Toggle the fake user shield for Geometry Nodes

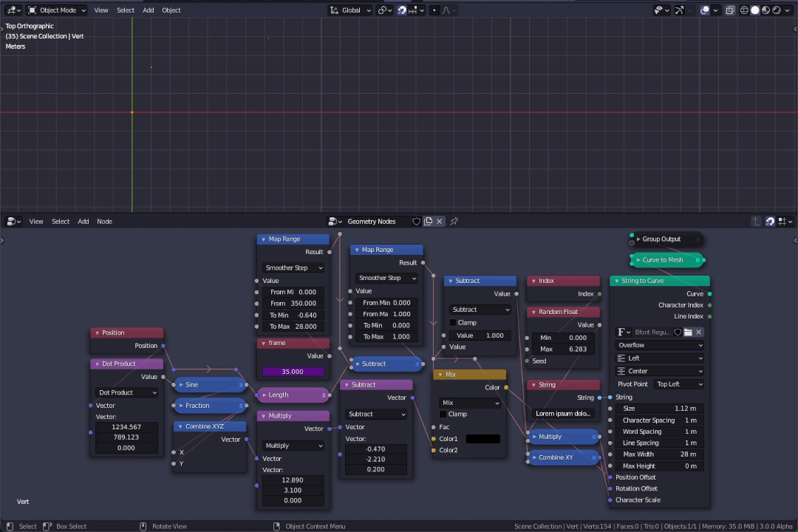point(416,222)
